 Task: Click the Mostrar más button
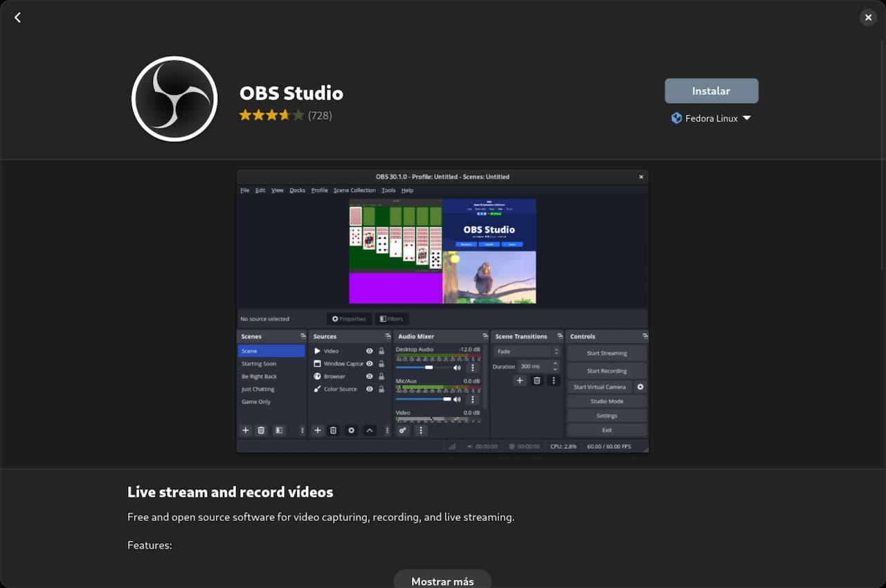point(442,580)
